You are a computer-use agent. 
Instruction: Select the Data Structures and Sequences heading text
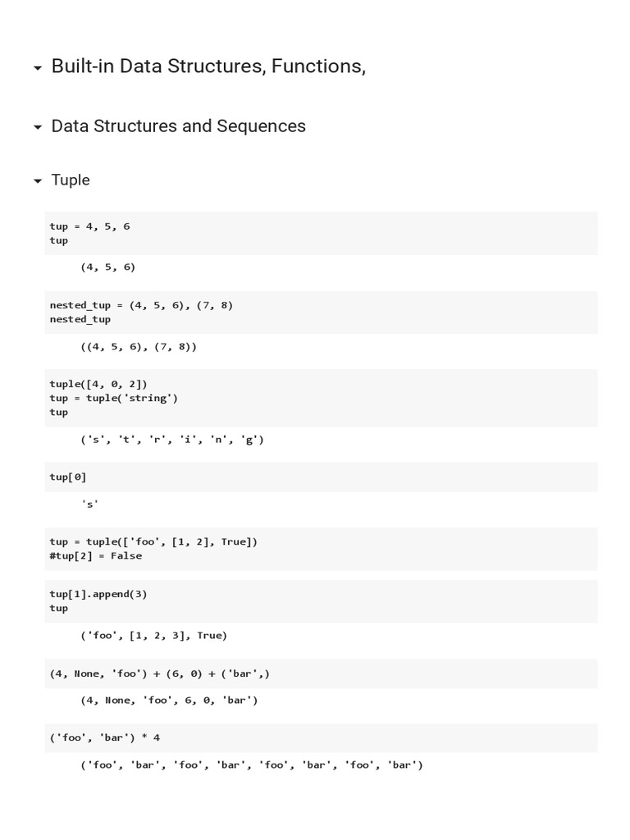[x=178, y=126]
